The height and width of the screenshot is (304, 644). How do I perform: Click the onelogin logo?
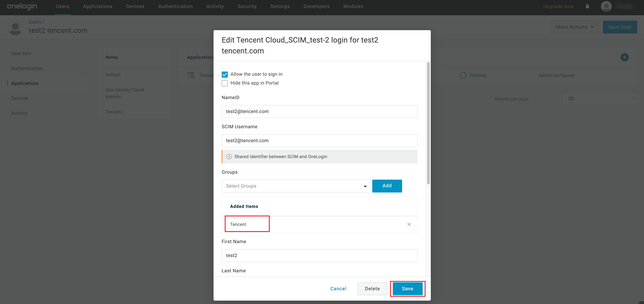[x=22, y=6]
